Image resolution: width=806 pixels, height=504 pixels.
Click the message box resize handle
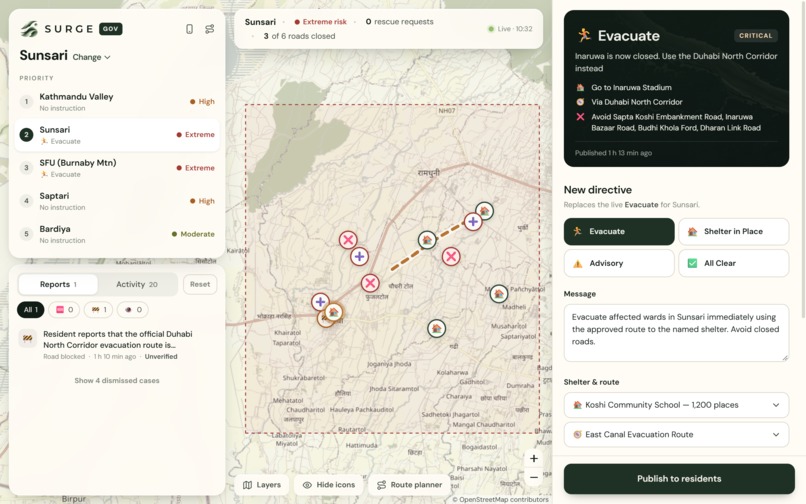pos(785,357)
